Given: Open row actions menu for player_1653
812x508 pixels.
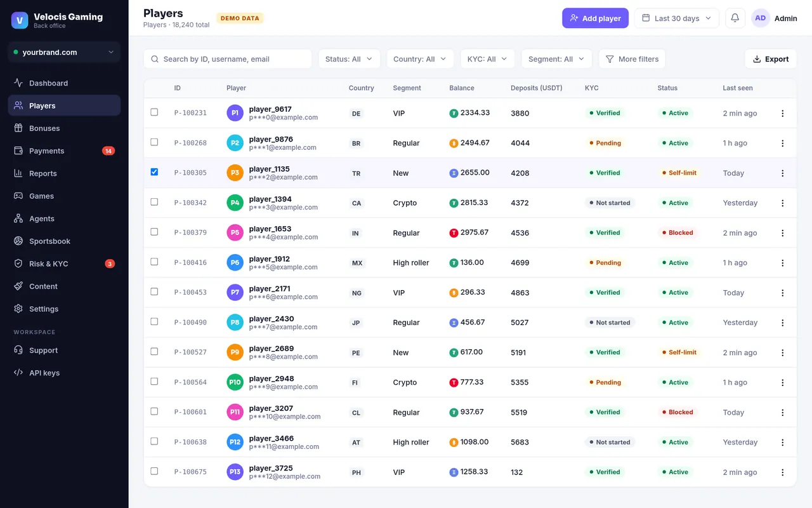Looking at the screenshot, I should [x=782, y=233].
